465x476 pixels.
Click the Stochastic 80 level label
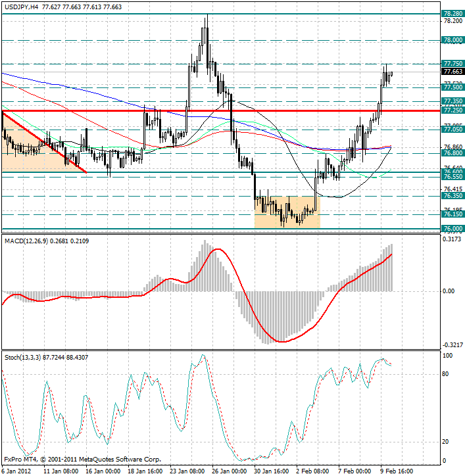point(445,374)
